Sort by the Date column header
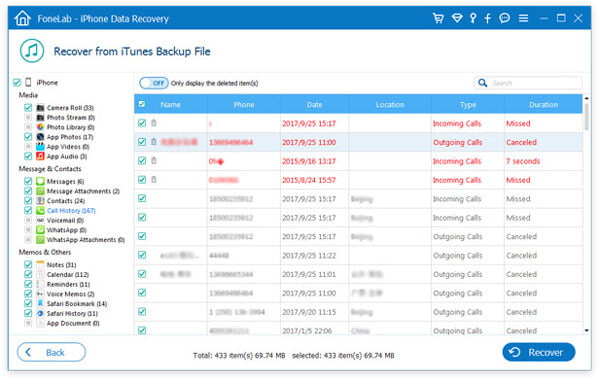This screenshot has width=600, height=381. [x=315, y=104]
